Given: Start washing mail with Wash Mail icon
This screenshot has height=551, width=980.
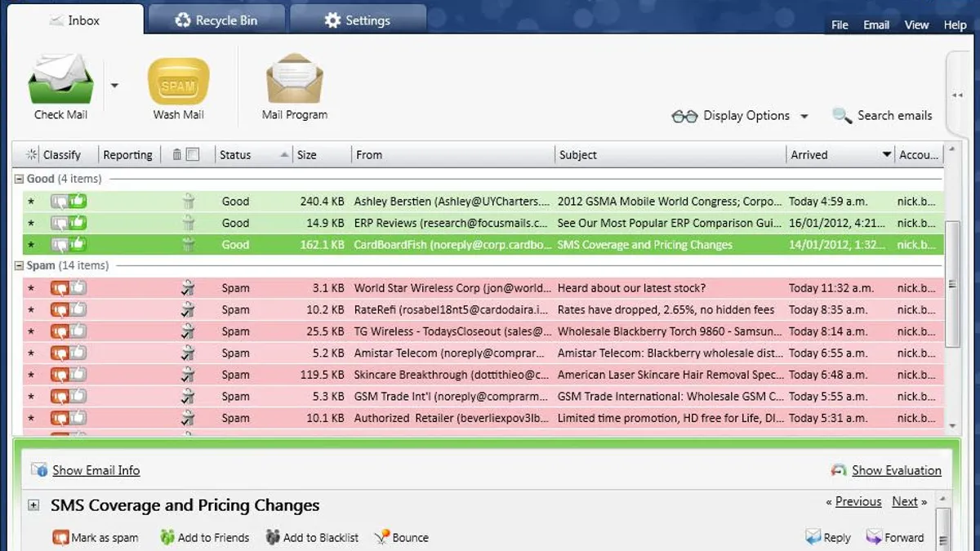Looking at the screenshot, I should (x=178, y=82).
